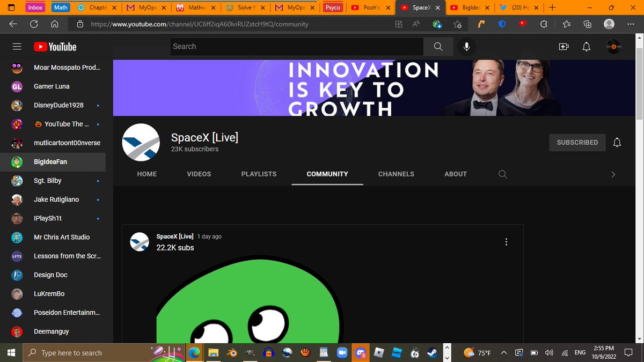This screenshot has width=644, height=362.
Task: Start voice search with microphone icon
Action: [x=467, y=47]
